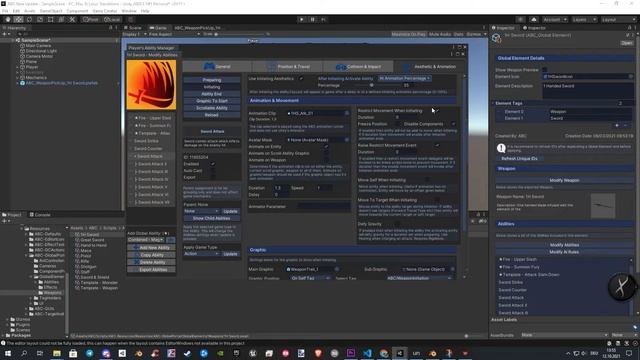Select the Hand tool in Unity toolbar
This screenshot has height=360, width=640.
point(8,19)
